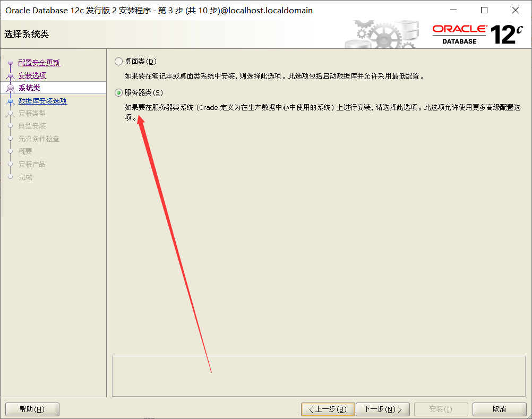Click the greyed 安装类型 step
The height and width of the screenshot is (419, 532).
coord(32,113)
